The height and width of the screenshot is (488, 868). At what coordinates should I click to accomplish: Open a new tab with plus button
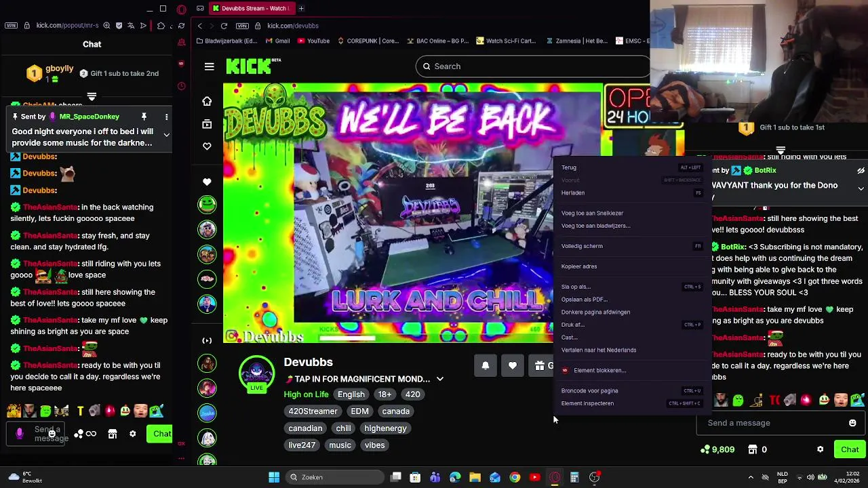tap(301, 8)
